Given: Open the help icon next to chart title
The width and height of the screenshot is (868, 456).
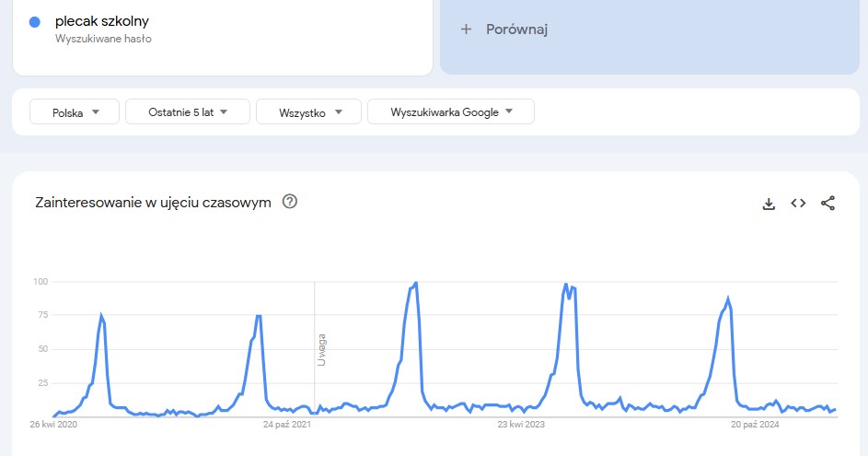Looking at the screenshot, I should point(290,202).
